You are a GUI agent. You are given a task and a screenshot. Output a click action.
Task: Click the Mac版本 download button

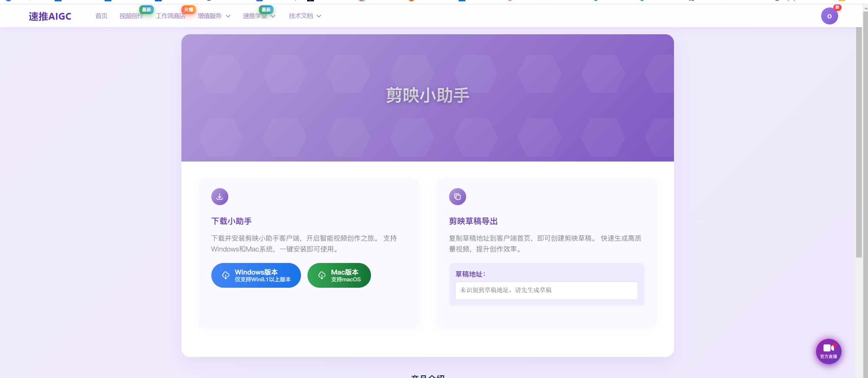pyautogui.click(x=339, y=275)
